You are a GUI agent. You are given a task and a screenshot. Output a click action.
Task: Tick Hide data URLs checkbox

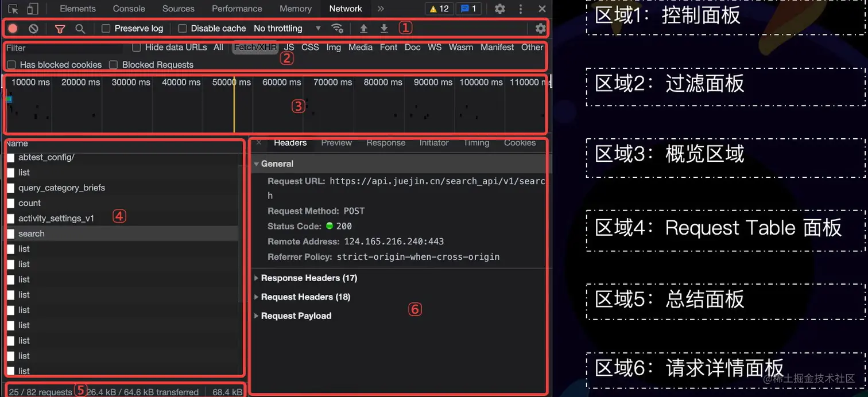pos(137,47)
